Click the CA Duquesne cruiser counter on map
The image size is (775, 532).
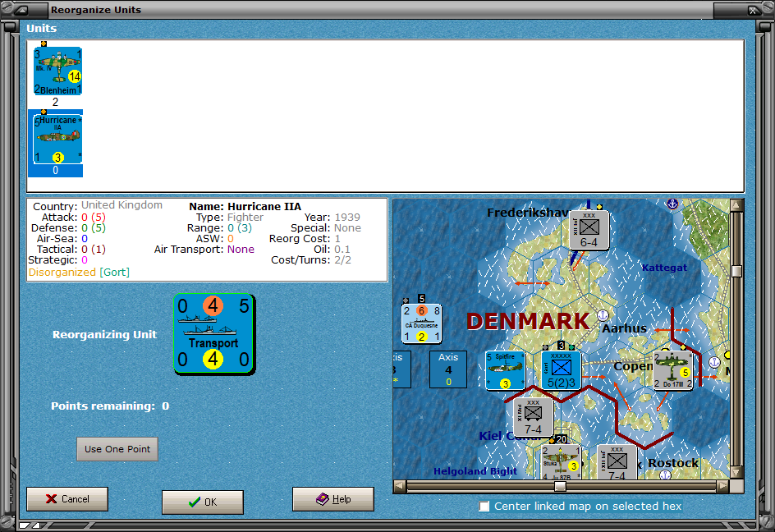tap(421, 323)
